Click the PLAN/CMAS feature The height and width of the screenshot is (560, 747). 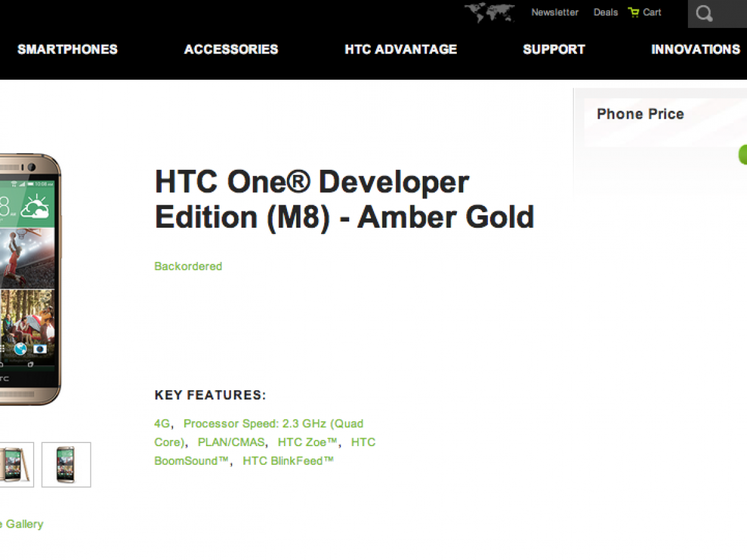coord(231,442)
